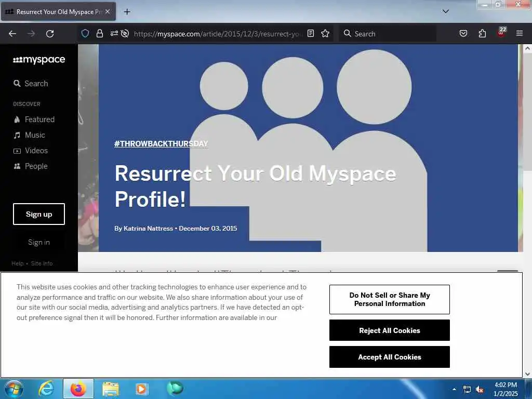Open Windows Explorer folder in taskbar
Image resolution: width=532 pixels, height=399 pixels.
[111, 389]
